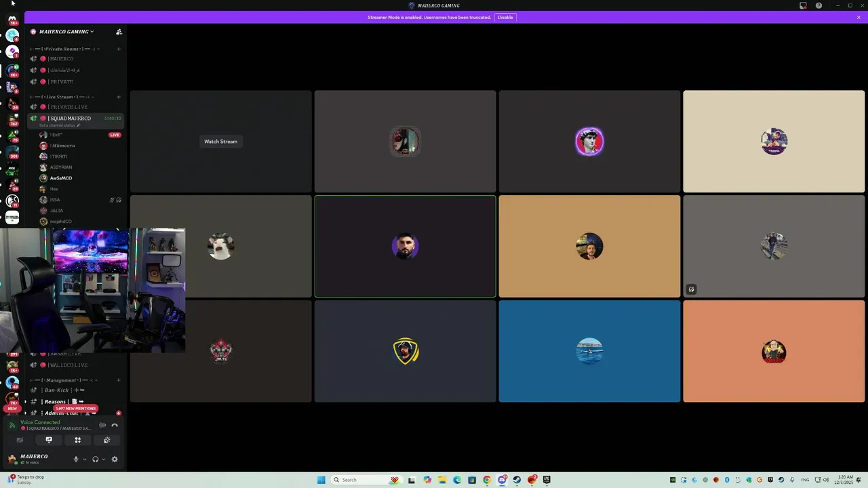Open the ! Evil user with LIVE badge

pyautogui.click(x=80, y=135)
